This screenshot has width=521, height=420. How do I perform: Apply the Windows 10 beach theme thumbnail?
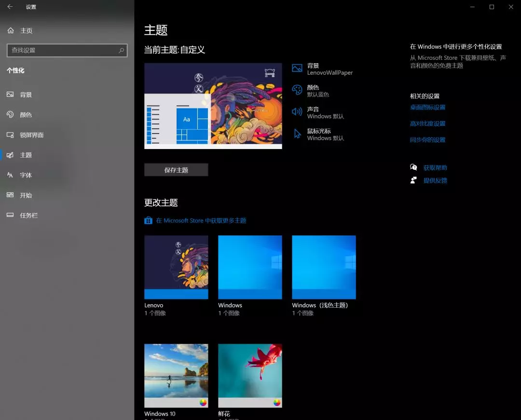(176, 376)
